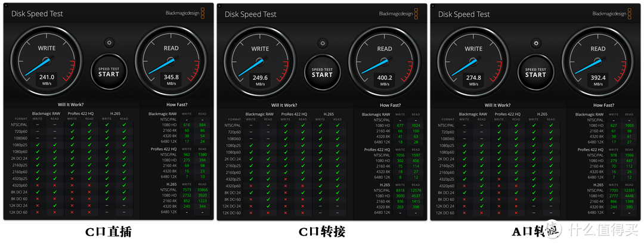
Task: Click "How Fast?" heading in 249.6 window
Action: pos(390,105)
